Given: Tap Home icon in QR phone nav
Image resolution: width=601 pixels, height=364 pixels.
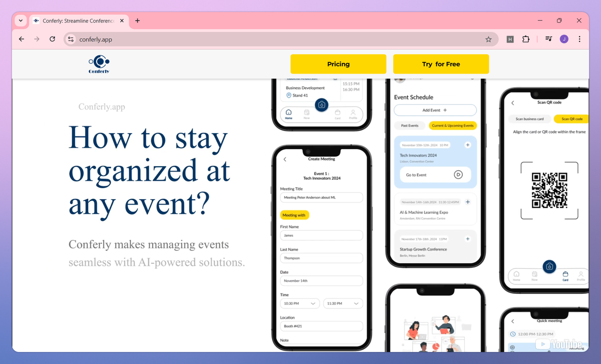Looking at the screenshot, I should 516,276.
